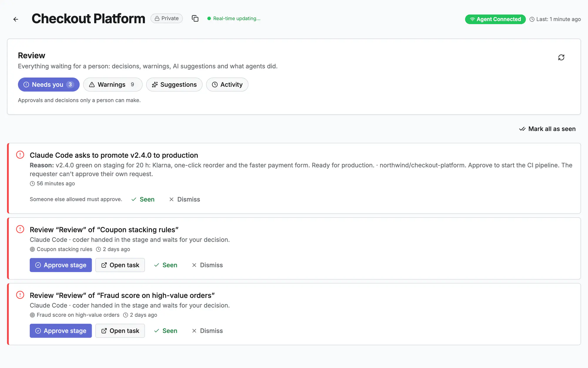Image resolution: width=588 pixels, height=368 pixels.
Task: Click the 3 count badge on Needs you
Action: tap(70, 84)
